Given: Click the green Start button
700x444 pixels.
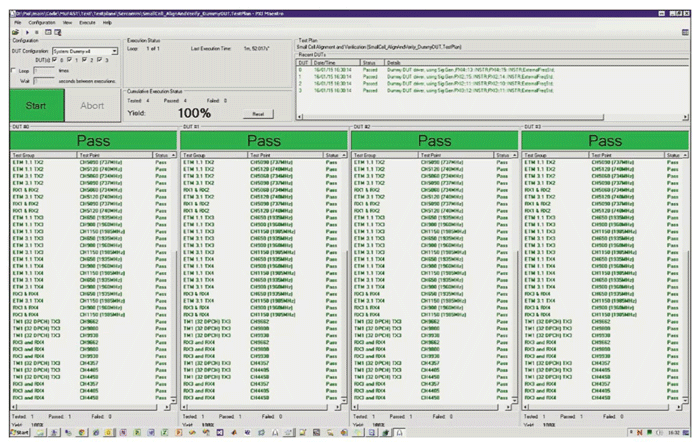Looking at the screenshot, I should [x=37, y=105].
